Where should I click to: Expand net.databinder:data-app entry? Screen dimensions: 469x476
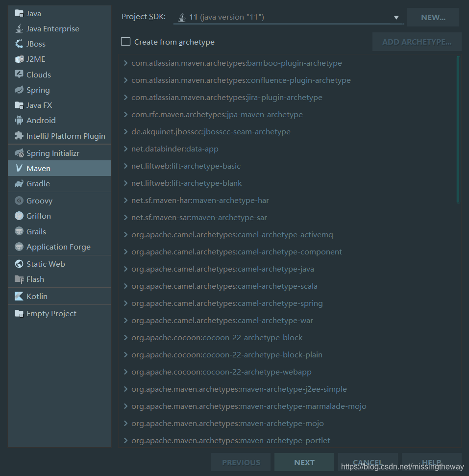(125, 149)
